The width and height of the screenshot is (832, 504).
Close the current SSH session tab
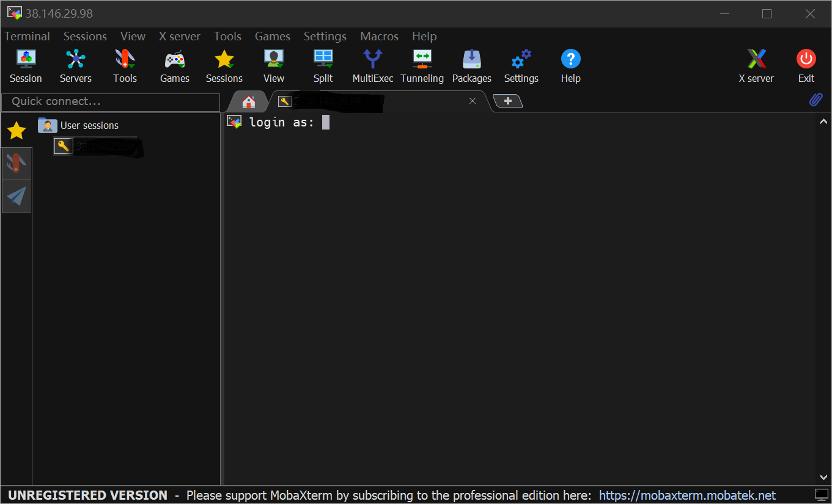click(473, 101)
